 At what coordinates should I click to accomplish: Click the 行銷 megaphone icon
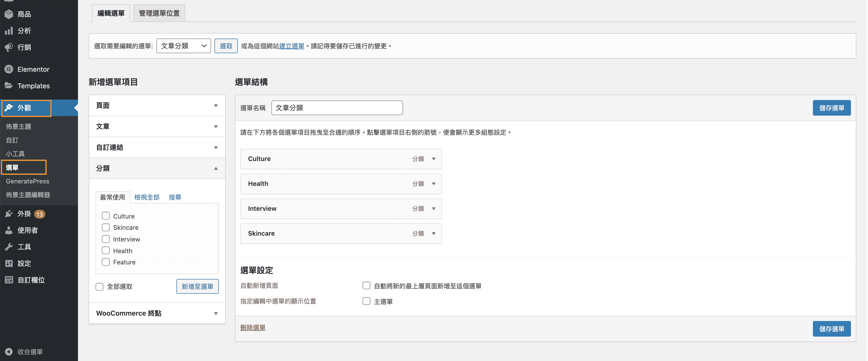coord(9,47)
